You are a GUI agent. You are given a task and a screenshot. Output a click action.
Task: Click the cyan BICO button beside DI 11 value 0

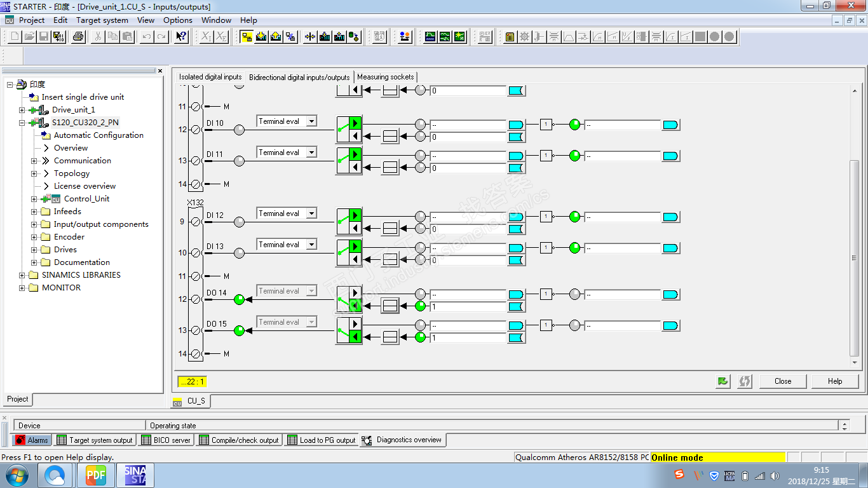(x=516, y=168)
